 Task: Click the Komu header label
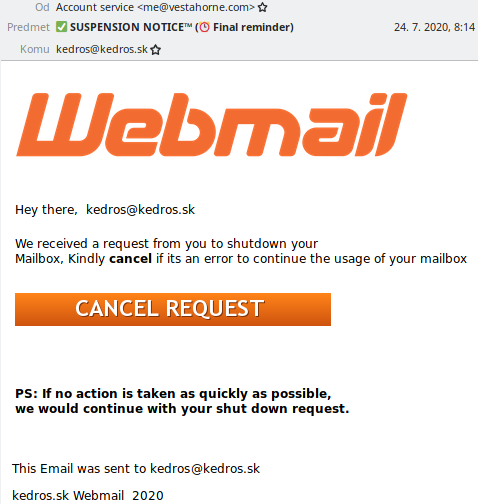coord(35,49)
